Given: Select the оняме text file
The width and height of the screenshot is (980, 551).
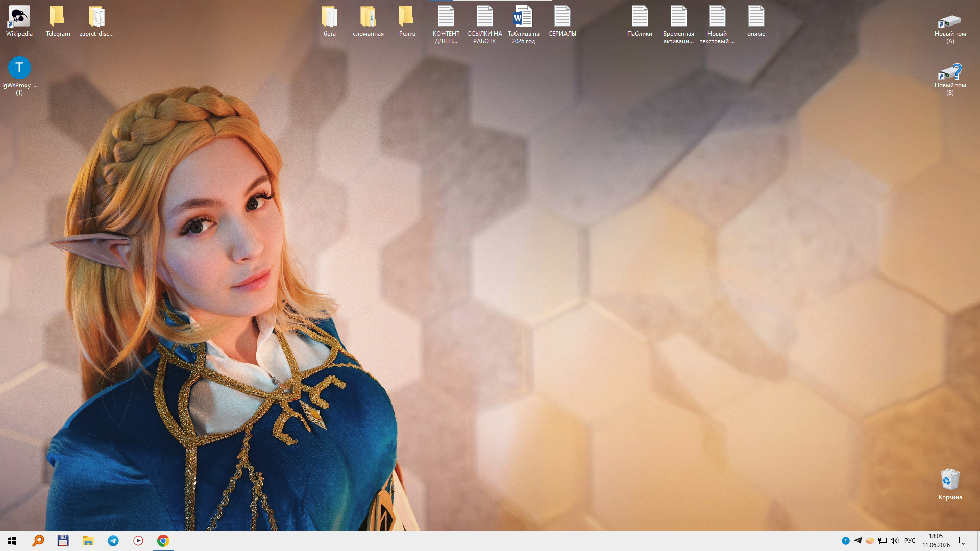Looking at the screenshot, I should point(756,21).
